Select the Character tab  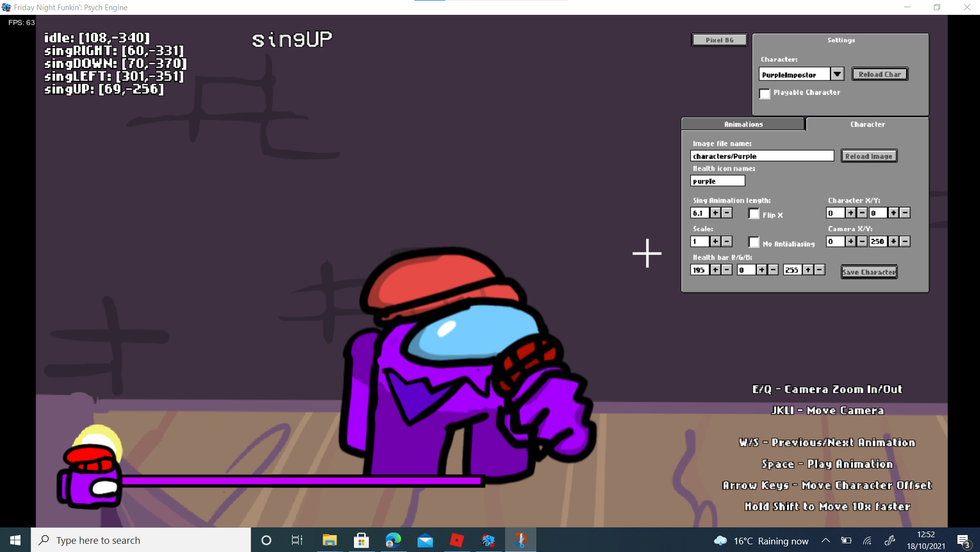[867, 124]
